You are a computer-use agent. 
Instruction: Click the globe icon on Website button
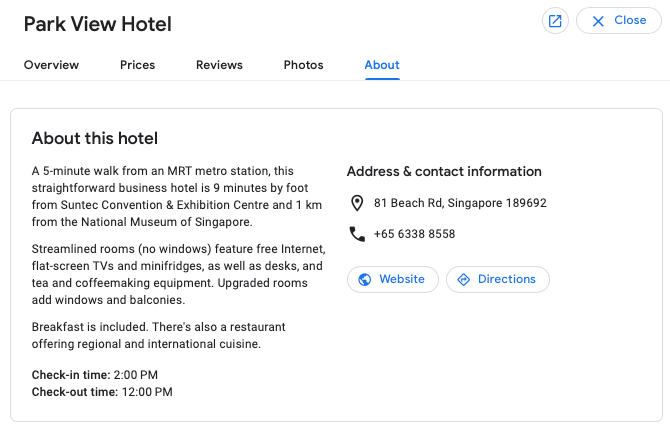tap(364, 280)
